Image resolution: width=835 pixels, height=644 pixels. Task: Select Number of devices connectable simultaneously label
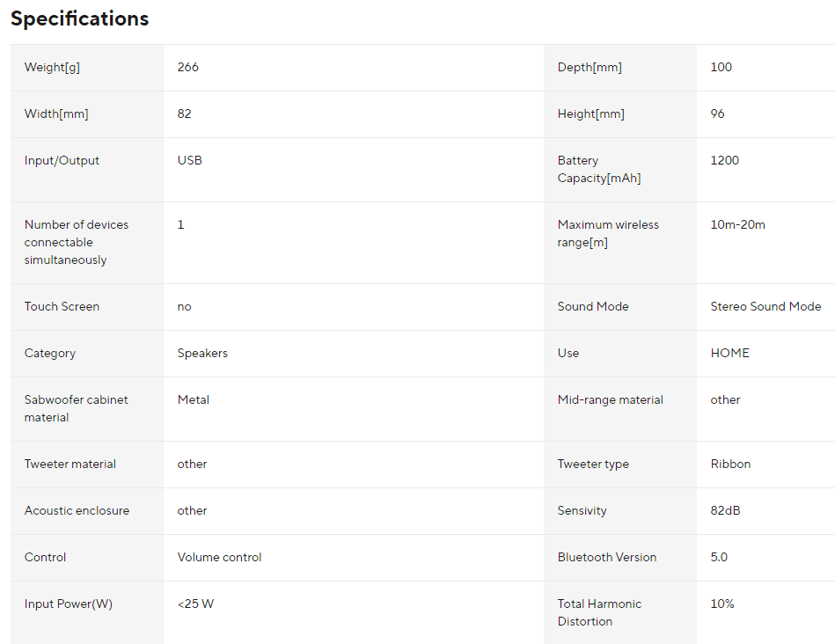77,242
